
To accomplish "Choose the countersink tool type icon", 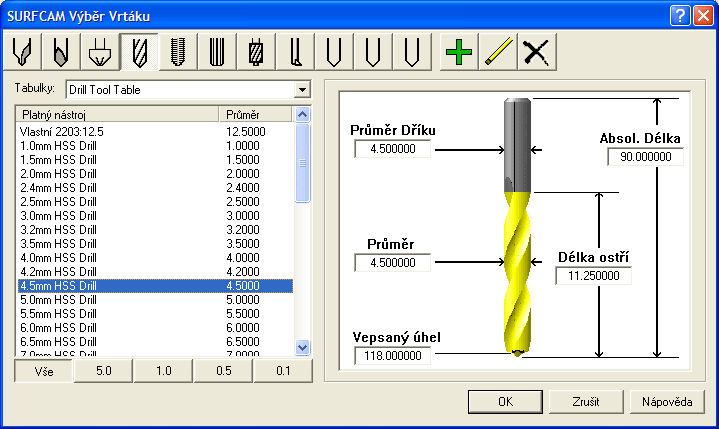I will pyautogui.click(x=100, y=52).
